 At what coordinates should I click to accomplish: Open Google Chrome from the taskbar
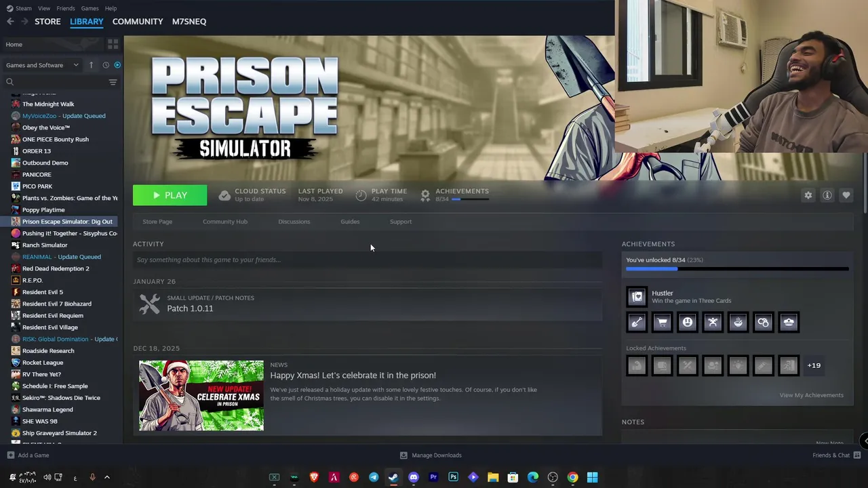(x=572, y=477)
